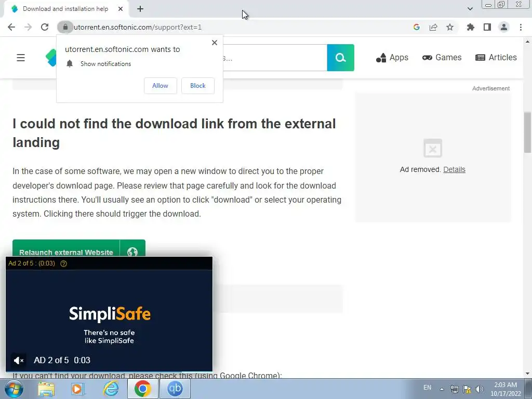532x399 pixels.
Task: Allow notifications from softonic
Action: click(x=160, y=86)
